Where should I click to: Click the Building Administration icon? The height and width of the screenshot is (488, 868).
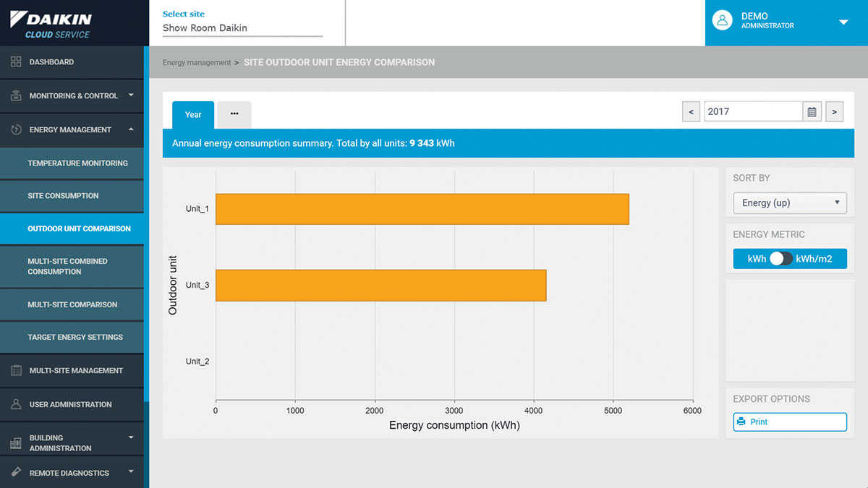click(x=16, y=443)
